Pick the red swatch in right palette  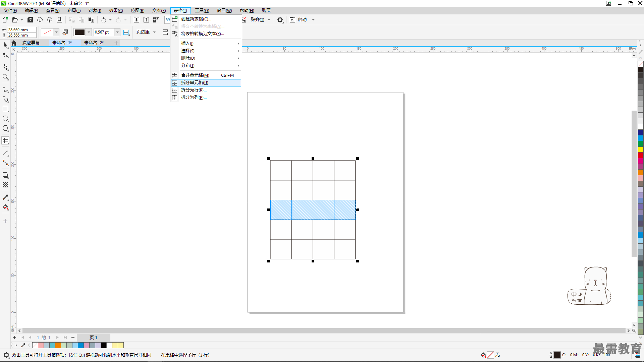(641, 155)
